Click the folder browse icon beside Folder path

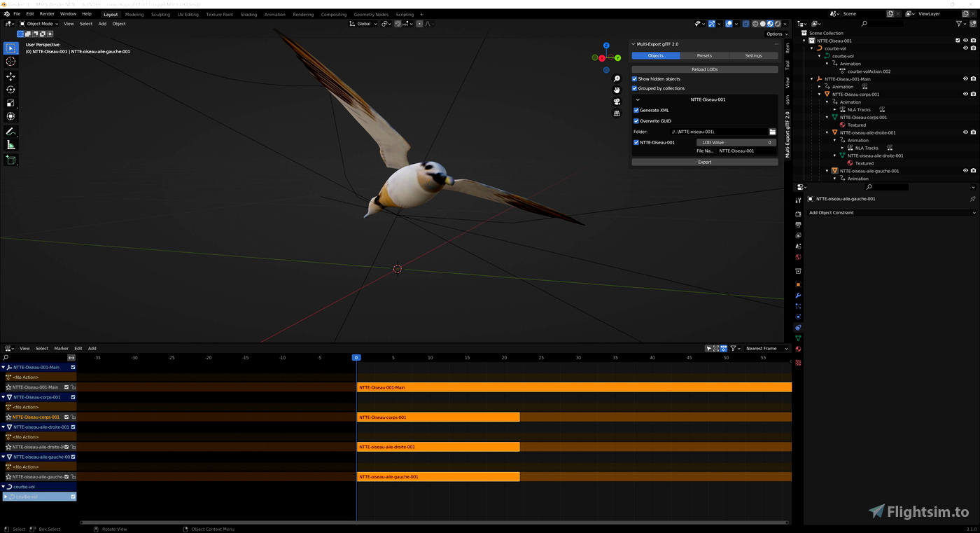pos(773,132)
